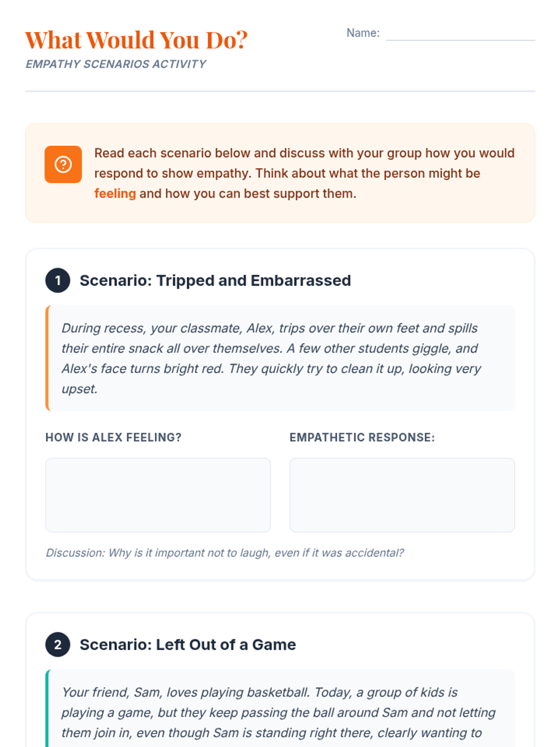Click the 'Scenario: Tripped and Embarrassed' heading
The width and height of the screenshot is (560, 747).
215,281
